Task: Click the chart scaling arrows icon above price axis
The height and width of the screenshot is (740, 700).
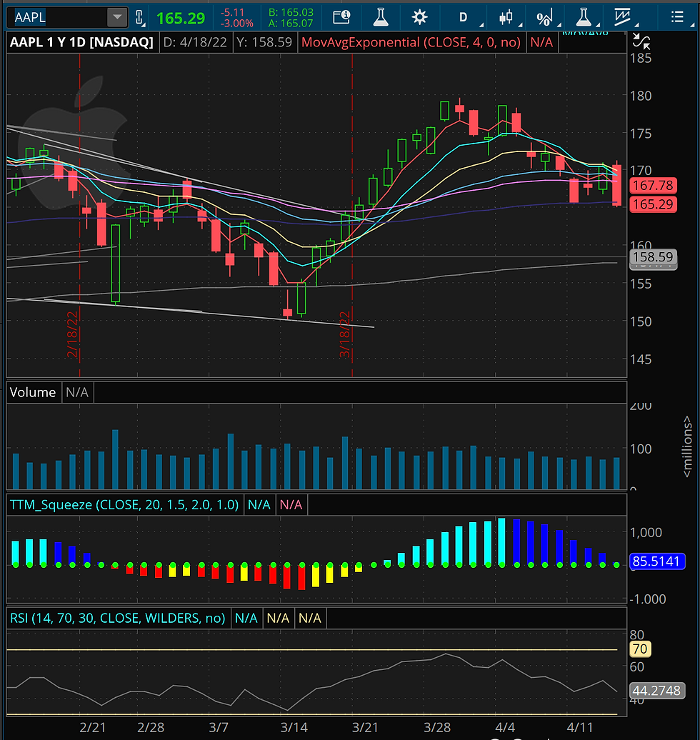Action: pos(641,41)
